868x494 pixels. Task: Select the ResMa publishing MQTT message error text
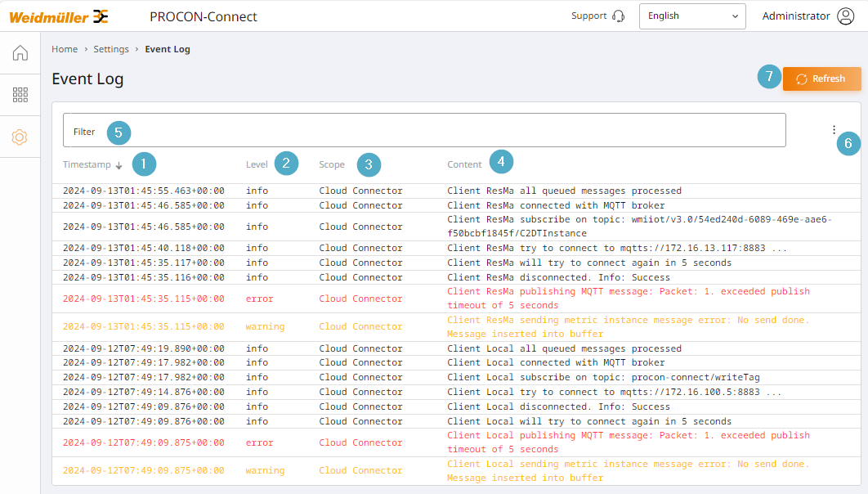coord(629,299)
